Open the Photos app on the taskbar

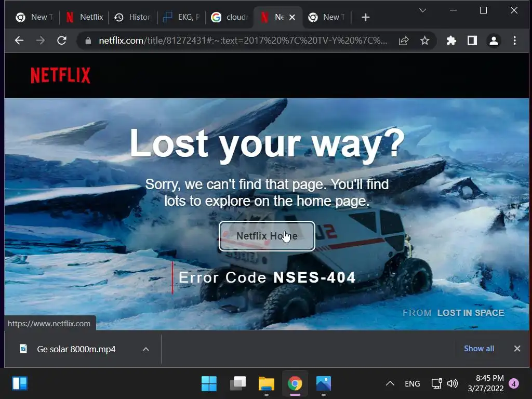click(x=324, y=384)
